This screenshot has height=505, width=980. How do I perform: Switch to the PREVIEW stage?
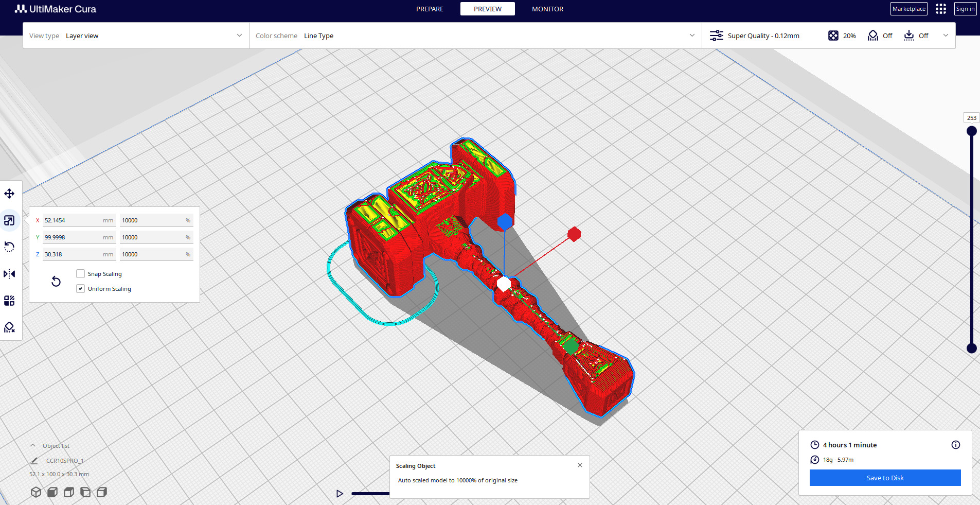click(x=488, y=9)
